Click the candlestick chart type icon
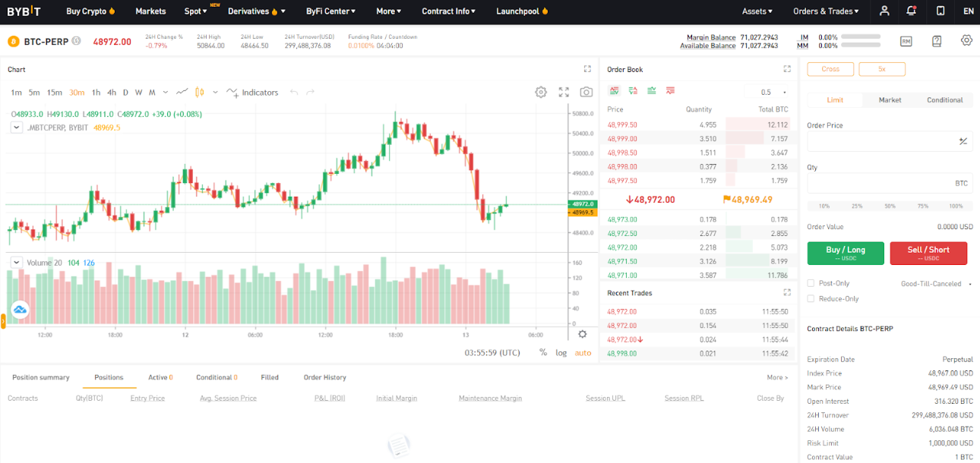The image size is (980, 463). point(200,92)
